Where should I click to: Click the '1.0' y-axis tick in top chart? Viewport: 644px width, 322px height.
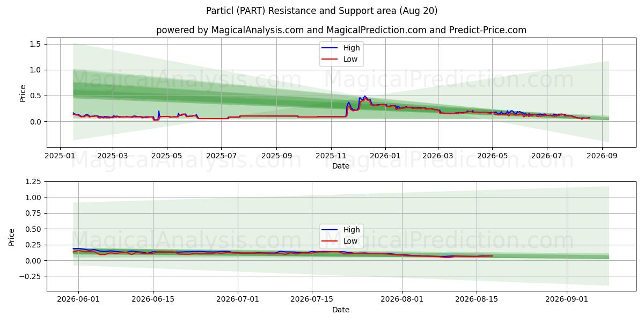tap(36, 70)
